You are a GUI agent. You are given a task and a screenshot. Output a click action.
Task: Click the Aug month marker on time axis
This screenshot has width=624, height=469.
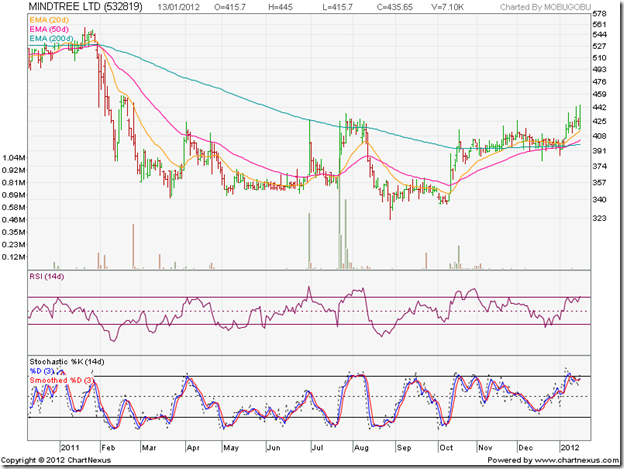361,448
